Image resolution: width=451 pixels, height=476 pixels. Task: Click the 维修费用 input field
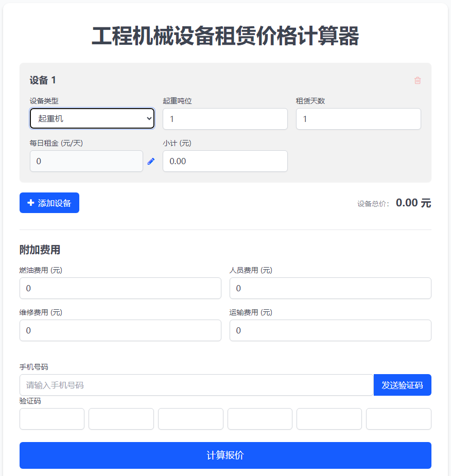click(120, 330)
